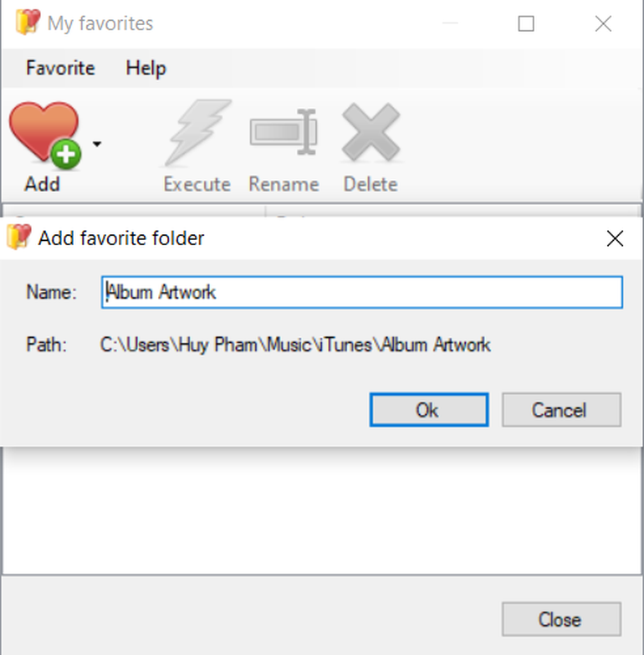This screenshot has height=655, width=644.
Task: Open the Favorite menu
Action: click(60, 68)
